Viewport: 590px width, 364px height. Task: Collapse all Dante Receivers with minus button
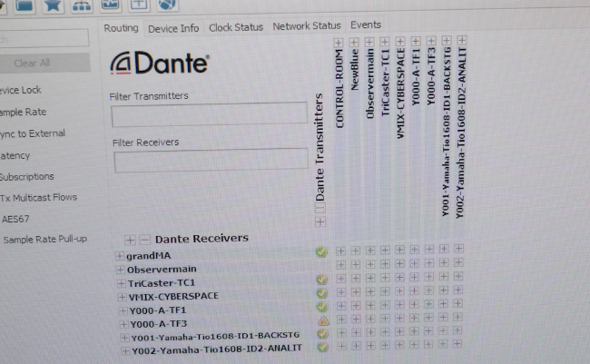point(145,240)
